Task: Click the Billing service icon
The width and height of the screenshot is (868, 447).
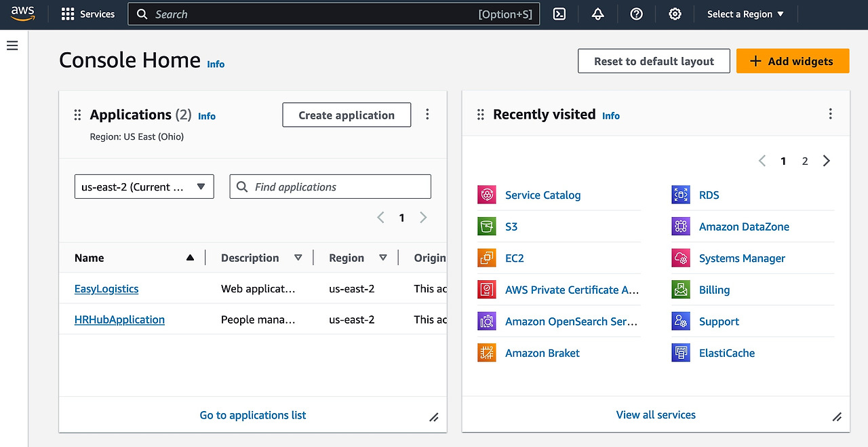Action: [681, 290]
